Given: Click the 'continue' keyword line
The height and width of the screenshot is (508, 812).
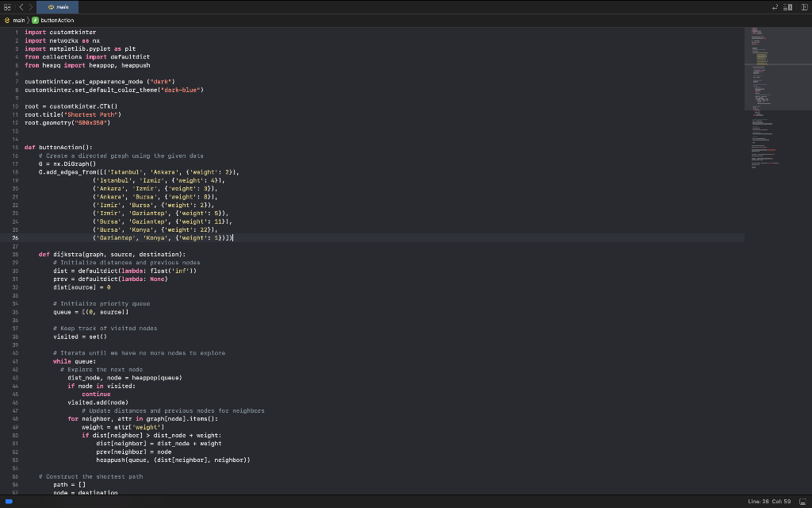Looking at the screenshot, I should [96, 394].
